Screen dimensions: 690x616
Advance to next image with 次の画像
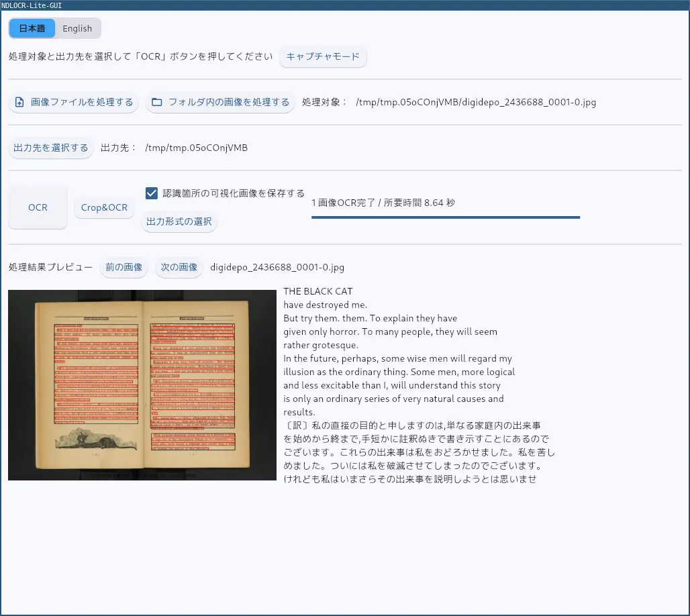179,267
